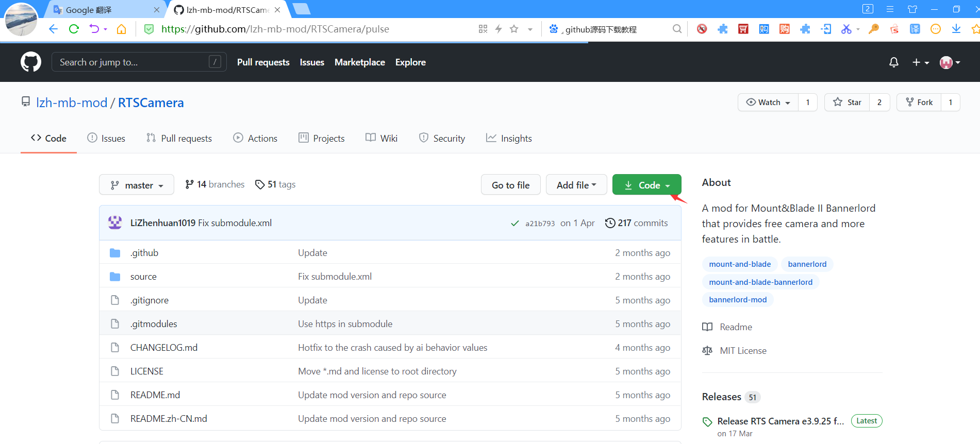View 217 commits history

pos(637,223)
